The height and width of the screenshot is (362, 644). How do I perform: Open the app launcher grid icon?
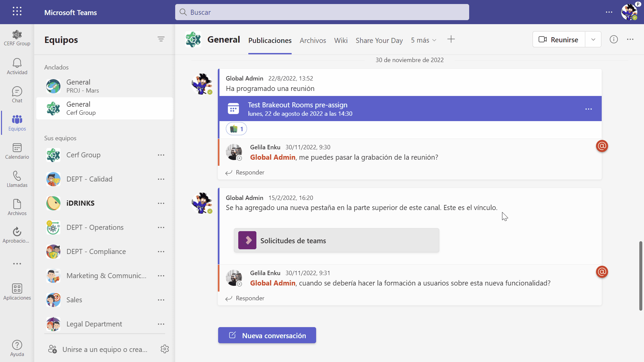[x=17, y=11]
